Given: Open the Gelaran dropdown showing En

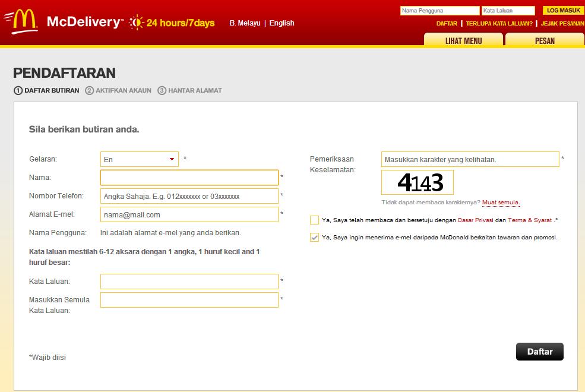Looking at the screenshot, I should pyautogui.click(x=139, y=159).
